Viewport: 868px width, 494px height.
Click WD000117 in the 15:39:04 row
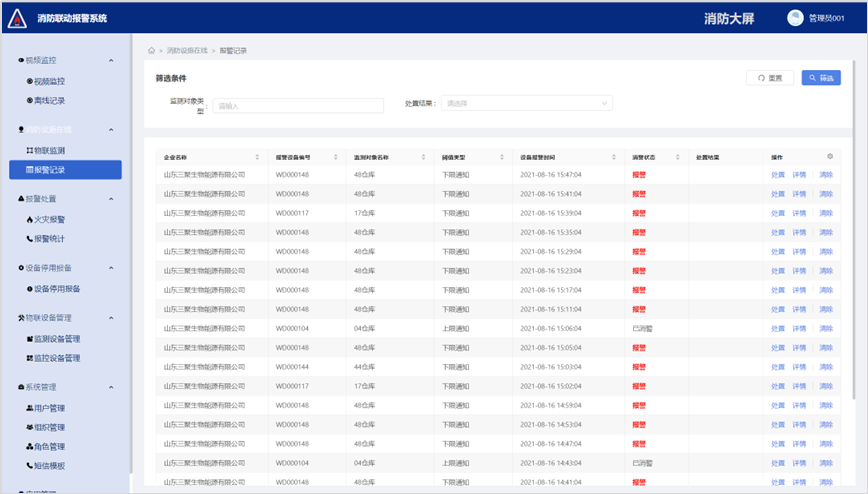point(292,213)
